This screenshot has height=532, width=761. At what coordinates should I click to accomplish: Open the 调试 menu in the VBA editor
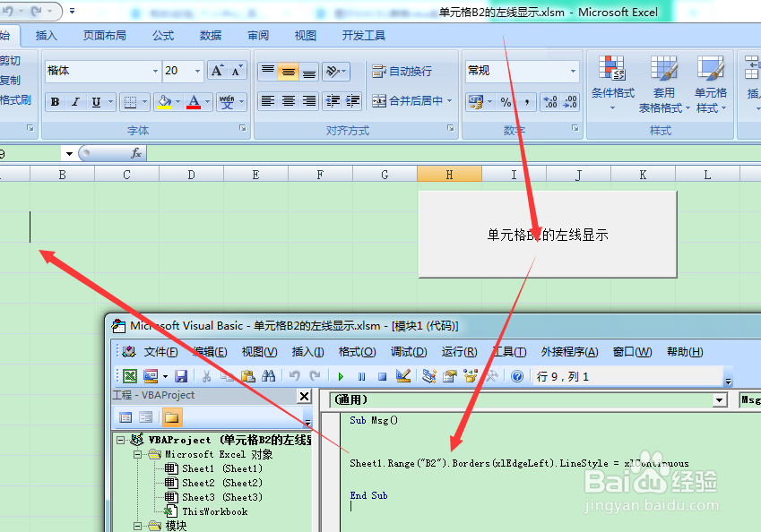point(408,351)
